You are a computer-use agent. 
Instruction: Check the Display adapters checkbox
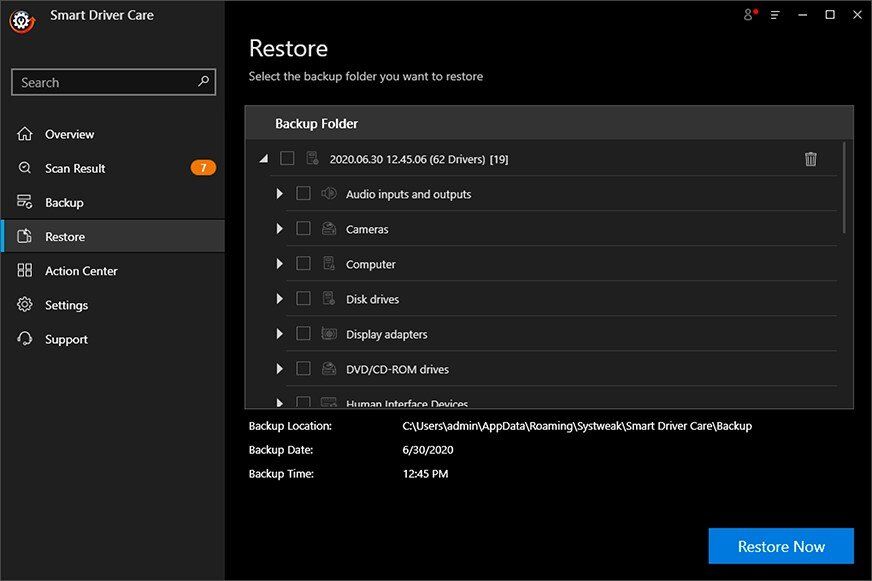(x=303, y=334)
